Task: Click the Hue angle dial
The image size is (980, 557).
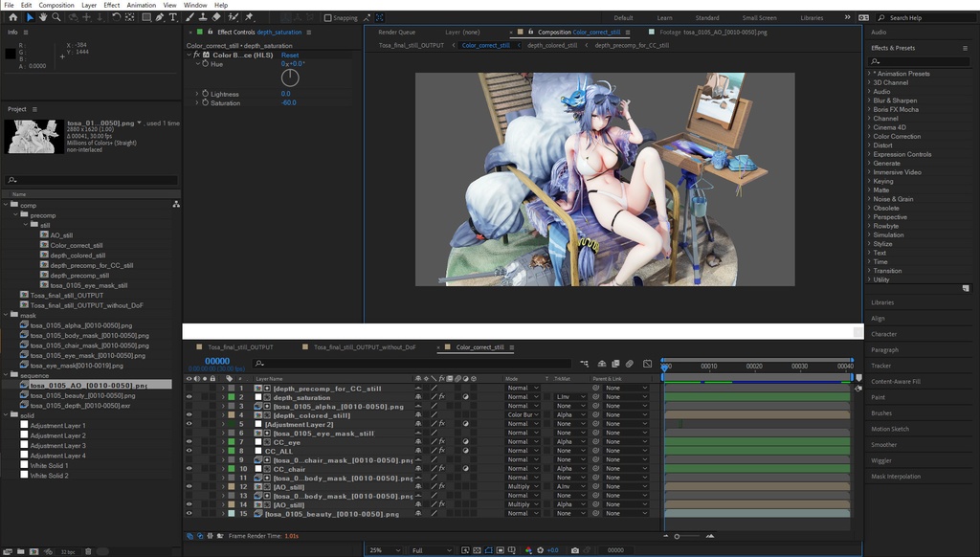Action: click(290, 78)
